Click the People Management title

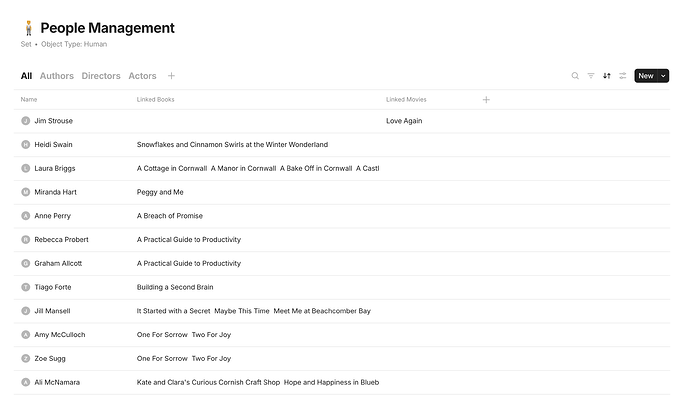click(107, 28)
